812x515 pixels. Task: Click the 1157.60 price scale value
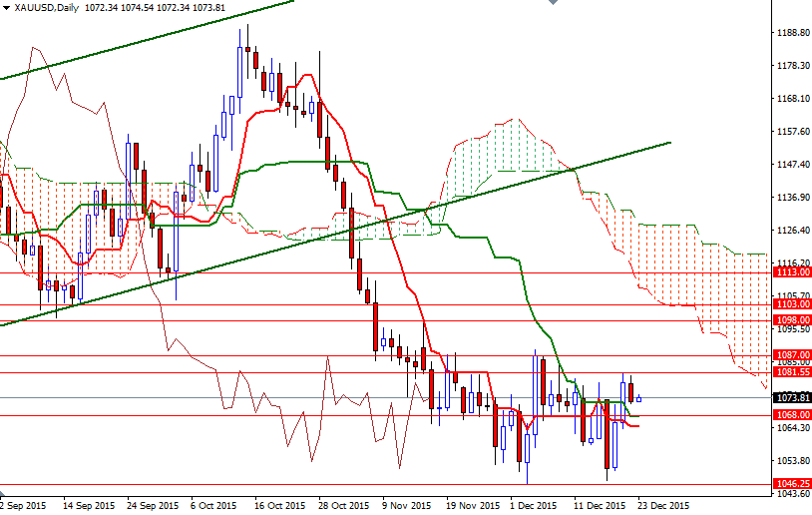(x=791, y=131)
